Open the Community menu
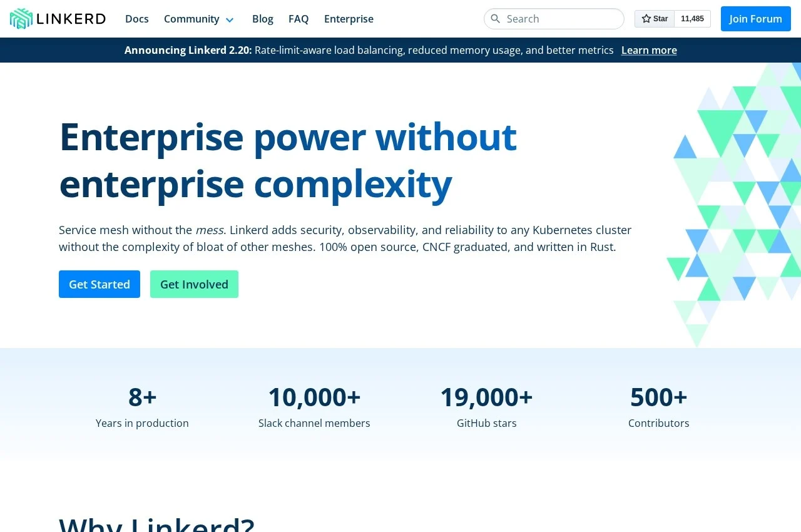Screen dimensions: 801x532 [x=191, y=19]
